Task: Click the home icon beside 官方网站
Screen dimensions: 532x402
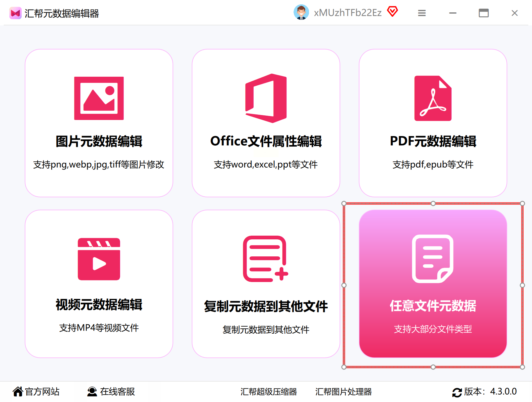Action: tap(18, 391)
